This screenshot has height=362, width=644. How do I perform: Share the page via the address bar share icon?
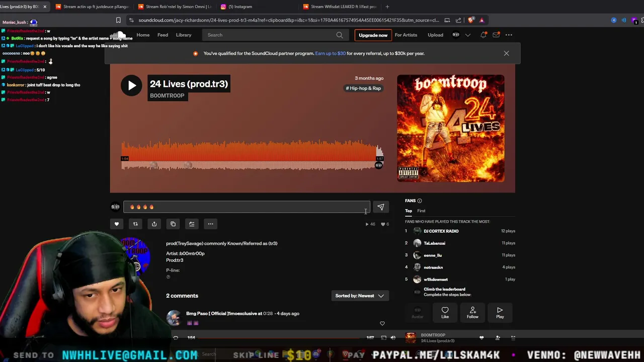click(458, 20)
